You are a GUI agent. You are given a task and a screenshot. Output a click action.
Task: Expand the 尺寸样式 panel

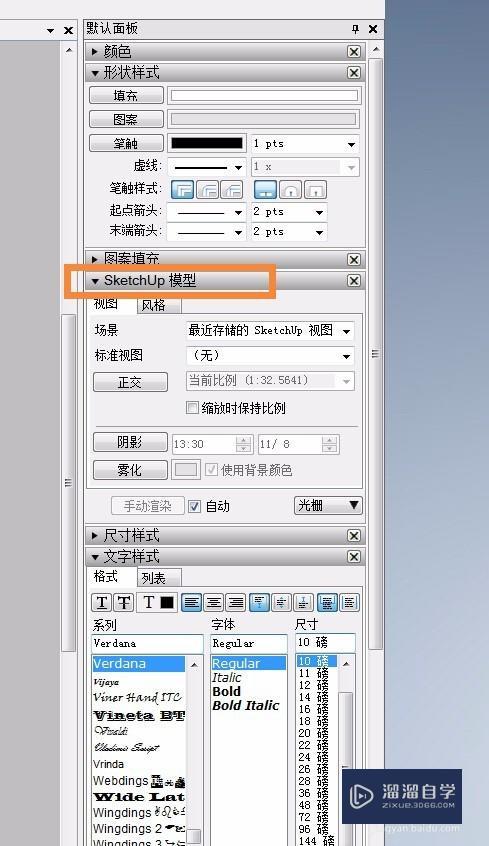(x=95, y=536)
